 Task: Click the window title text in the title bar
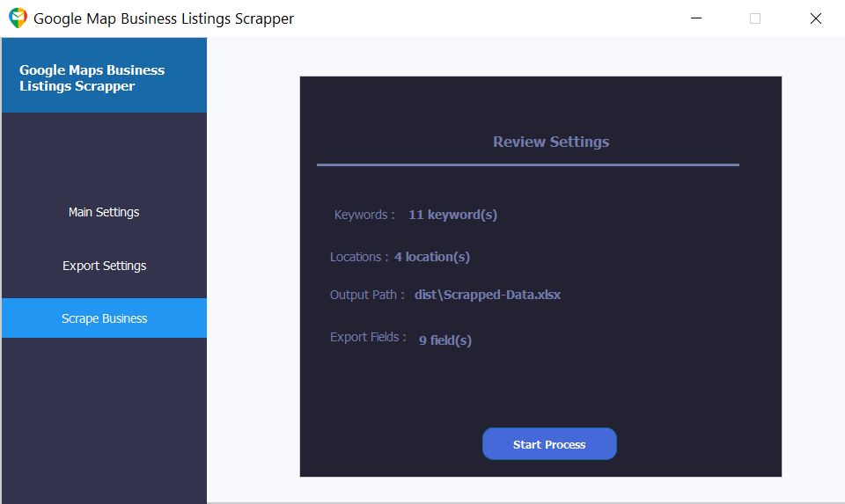pos(164,18)
